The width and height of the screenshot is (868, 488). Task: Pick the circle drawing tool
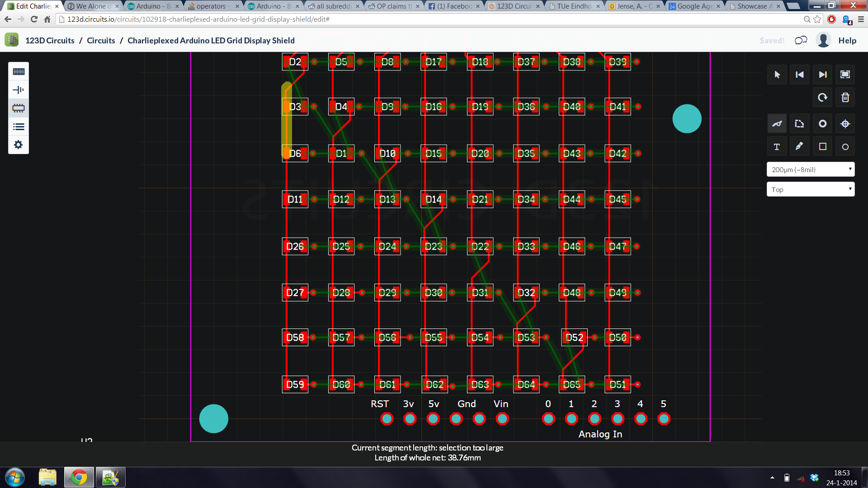tap(844, 146)
